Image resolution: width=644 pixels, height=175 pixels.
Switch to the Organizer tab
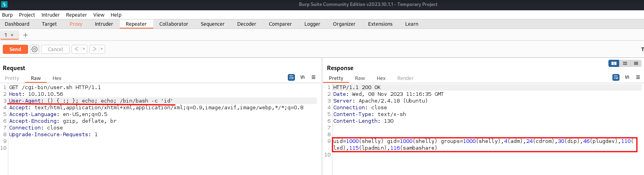click(344, 24)
